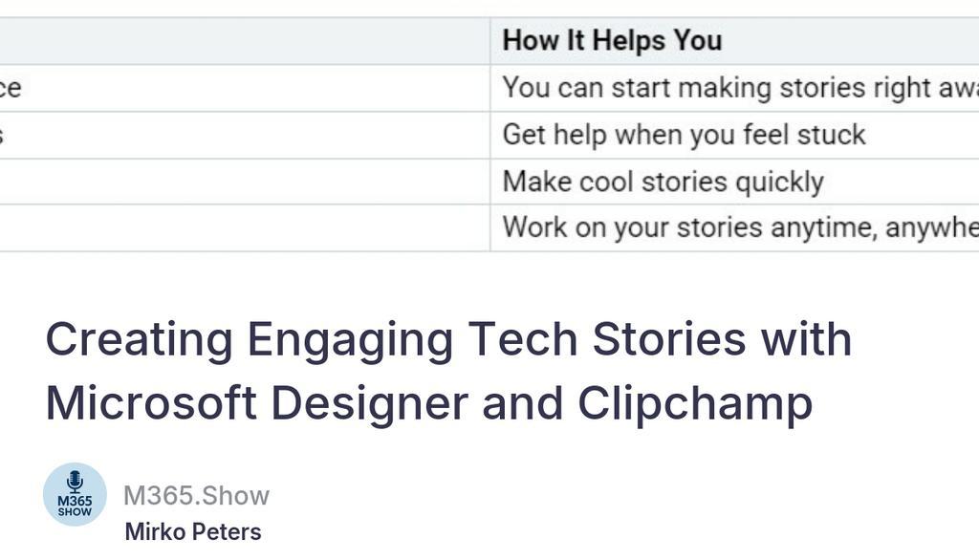Click the "SHOW" text inside the round logo
Screen dimensions: 979x560
75,512
